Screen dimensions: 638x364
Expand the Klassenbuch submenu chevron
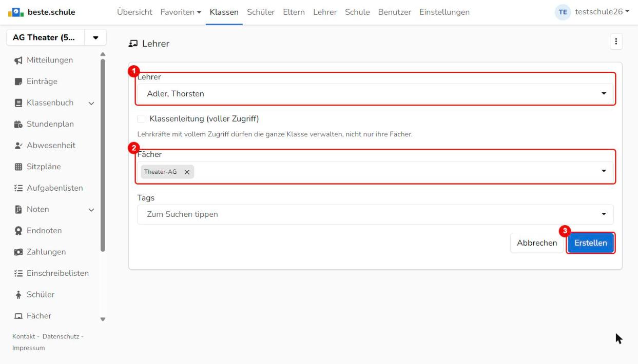[x=91, y=103]
